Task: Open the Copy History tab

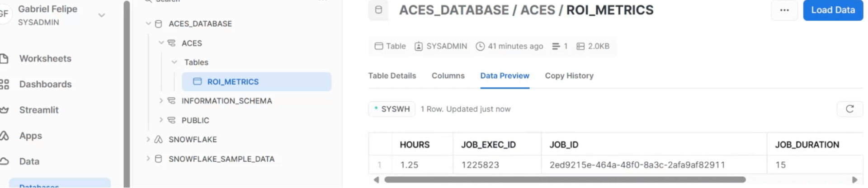Action: [x=569, y=76]
